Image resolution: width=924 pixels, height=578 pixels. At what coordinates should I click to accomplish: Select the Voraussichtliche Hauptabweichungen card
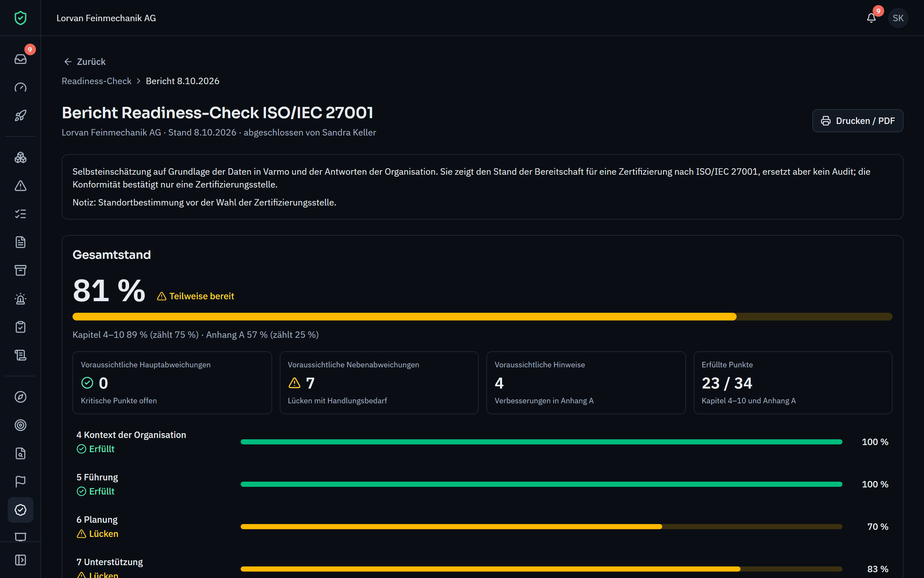pos(172,383)
